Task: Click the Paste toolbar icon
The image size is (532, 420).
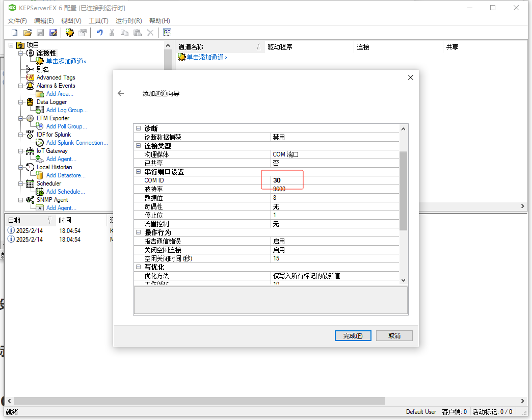Action: [x=138, y=33]
